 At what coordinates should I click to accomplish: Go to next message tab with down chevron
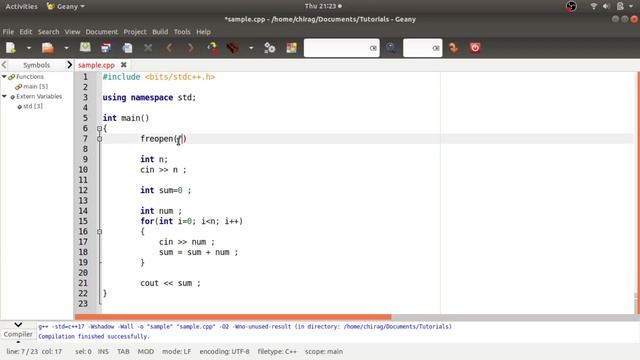(18, 325)
